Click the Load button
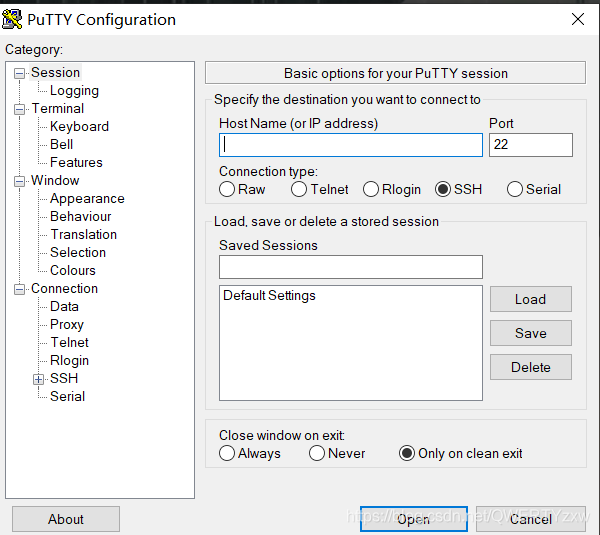 531,299
